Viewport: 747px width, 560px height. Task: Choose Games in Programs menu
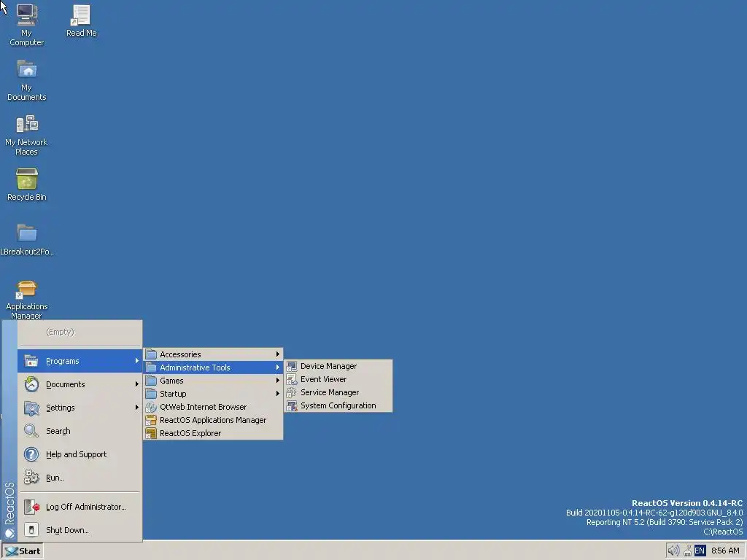pos(213,381)
